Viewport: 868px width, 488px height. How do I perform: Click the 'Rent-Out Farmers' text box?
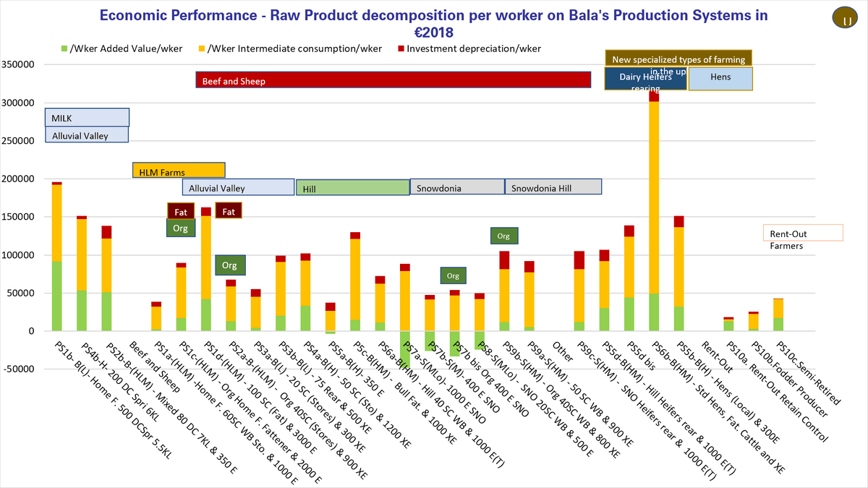coord(803,233)
